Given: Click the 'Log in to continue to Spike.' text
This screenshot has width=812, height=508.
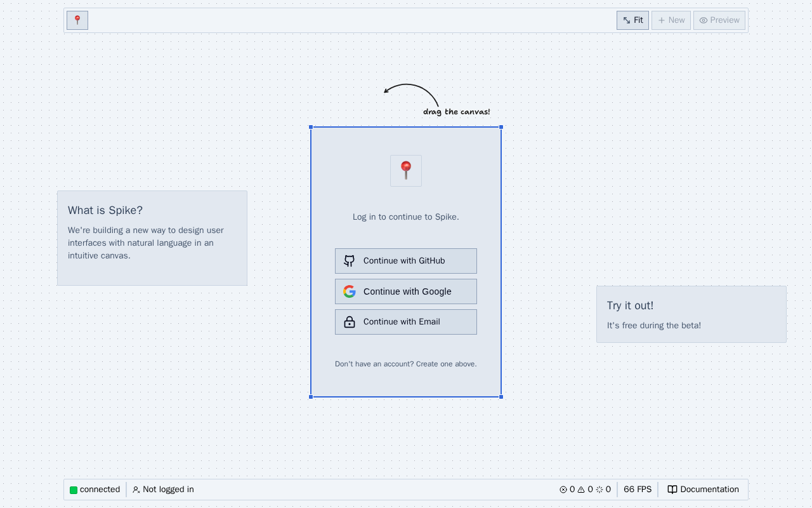Looking at the screenshot, I should pos(406,217).
